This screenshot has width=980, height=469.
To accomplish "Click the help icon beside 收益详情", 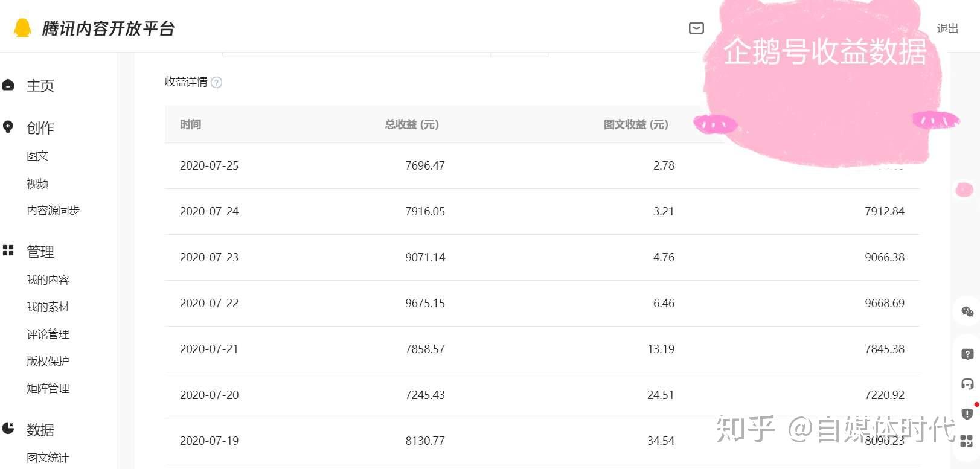I will coord(217,83).
